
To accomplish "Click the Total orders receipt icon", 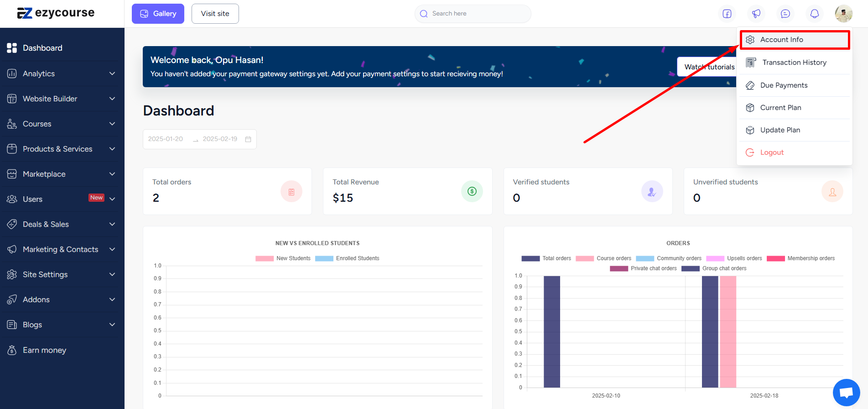I will pyautogui.click(x=291, y=192).
